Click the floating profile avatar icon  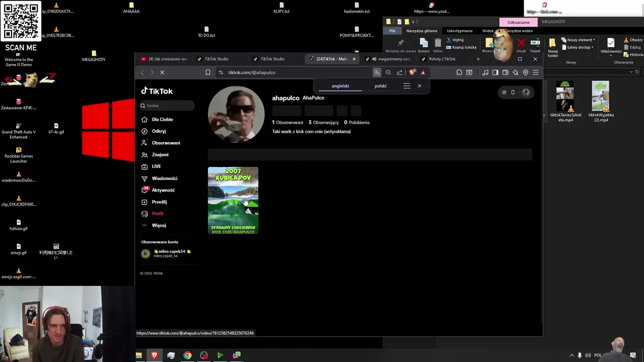coord(526,92)
